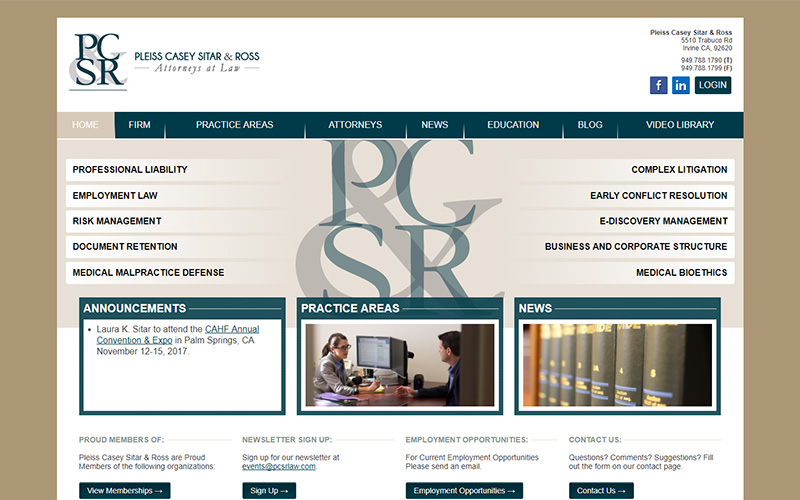Click the PROUD MEMBERS OF heading

pos(121,440)
